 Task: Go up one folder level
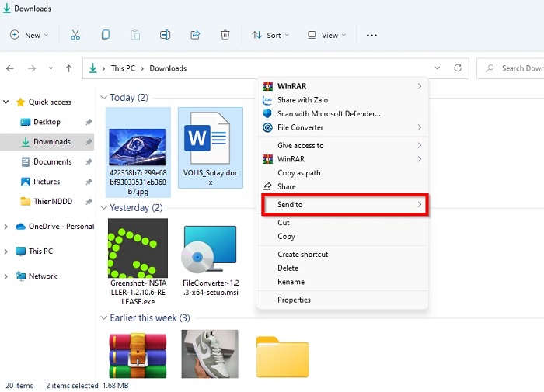pos(69,68)
